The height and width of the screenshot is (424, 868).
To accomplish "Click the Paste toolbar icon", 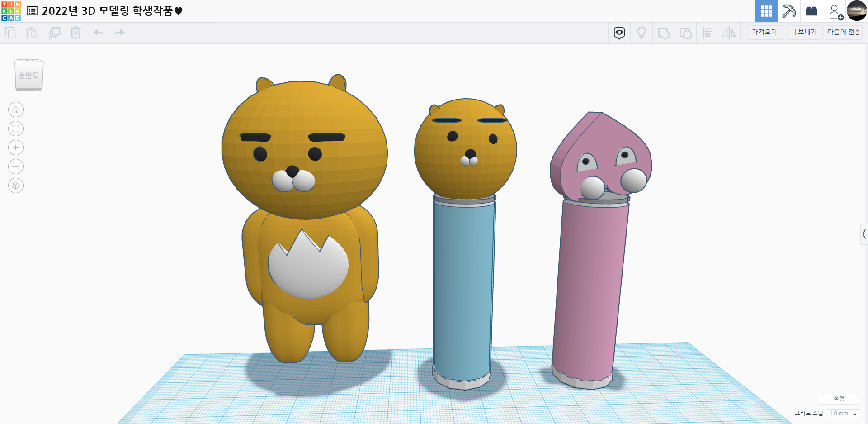I will click(x=32, y=33).
